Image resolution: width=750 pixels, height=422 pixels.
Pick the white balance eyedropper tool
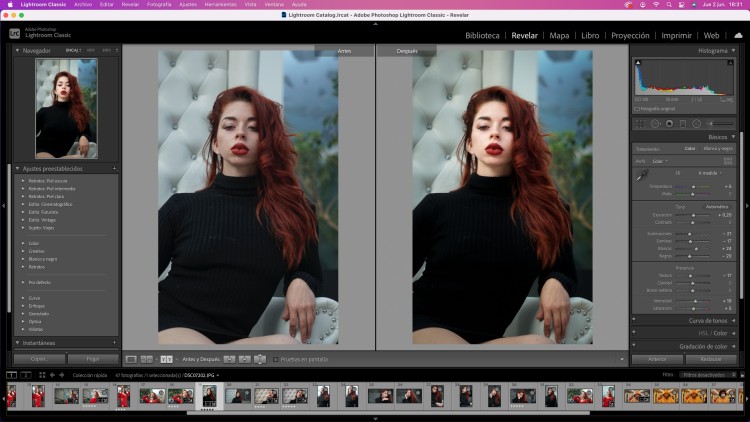click(x=642, y=176)
